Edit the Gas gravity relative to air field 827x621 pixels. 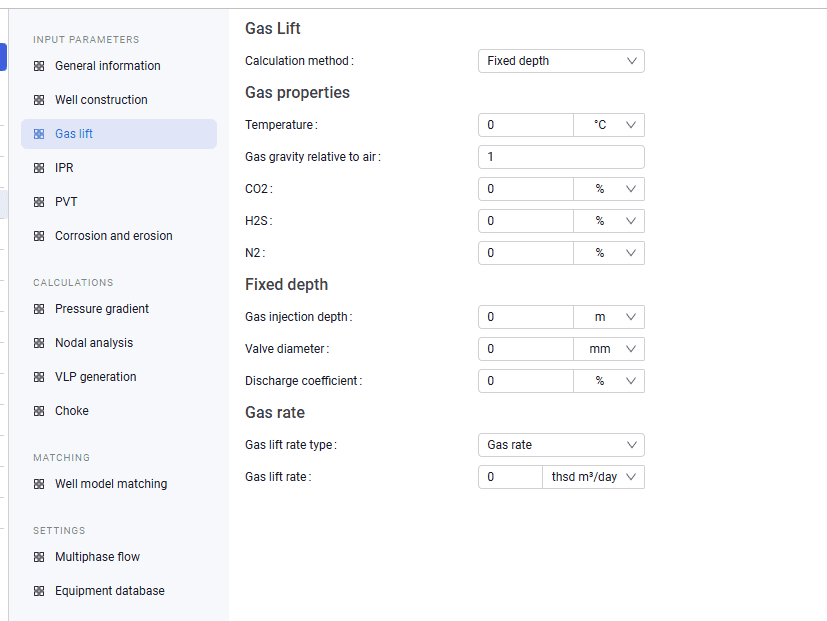click(x=561, y=157)
